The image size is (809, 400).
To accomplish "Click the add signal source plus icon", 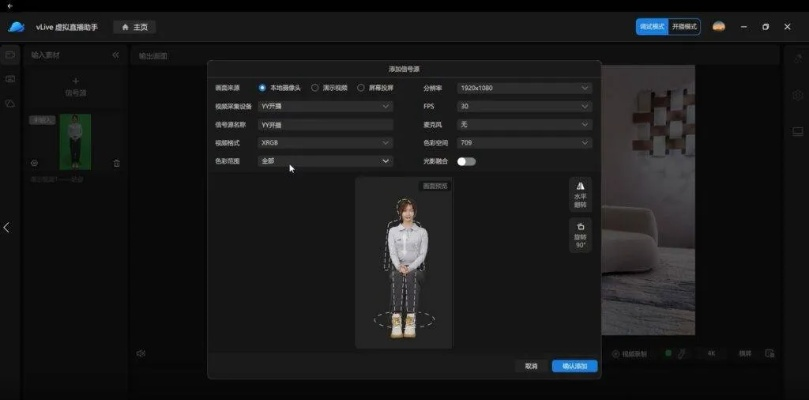I will (x=75, y=81).
